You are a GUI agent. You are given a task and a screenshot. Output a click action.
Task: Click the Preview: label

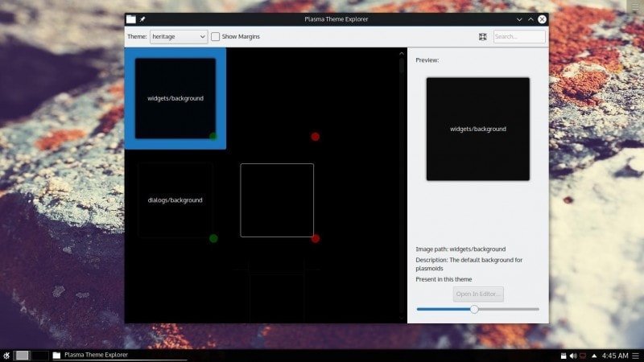(427, 60)
